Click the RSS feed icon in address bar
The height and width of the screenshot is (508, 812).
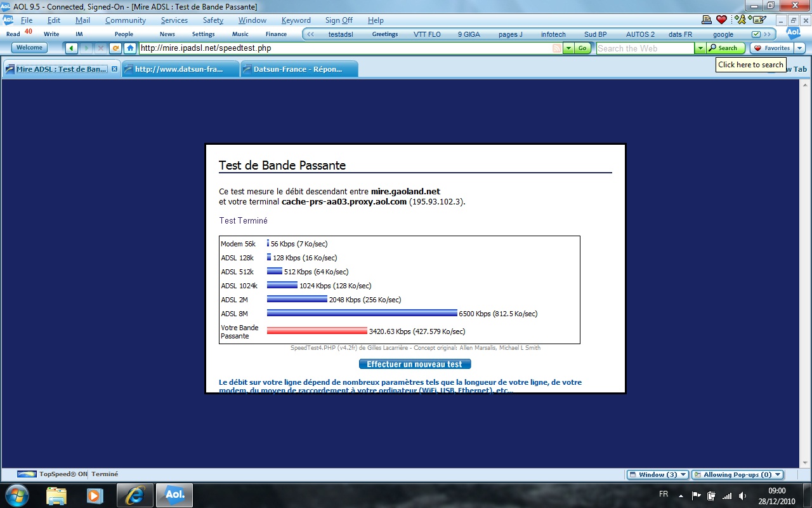click(x=556, y=48)
